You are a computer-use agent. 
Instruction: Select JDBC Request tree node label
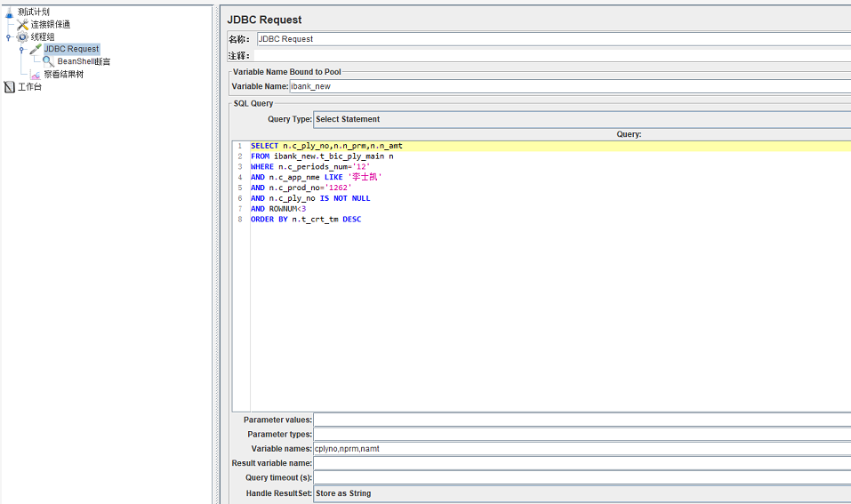tap(72, 49)
